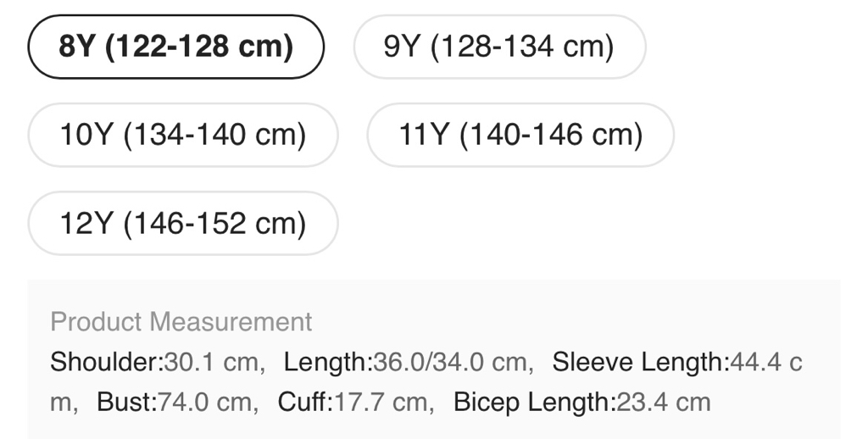868x439 pixels.
Task: Choose the 9Y (128-134 cm) size
Action: click(499, 47)
